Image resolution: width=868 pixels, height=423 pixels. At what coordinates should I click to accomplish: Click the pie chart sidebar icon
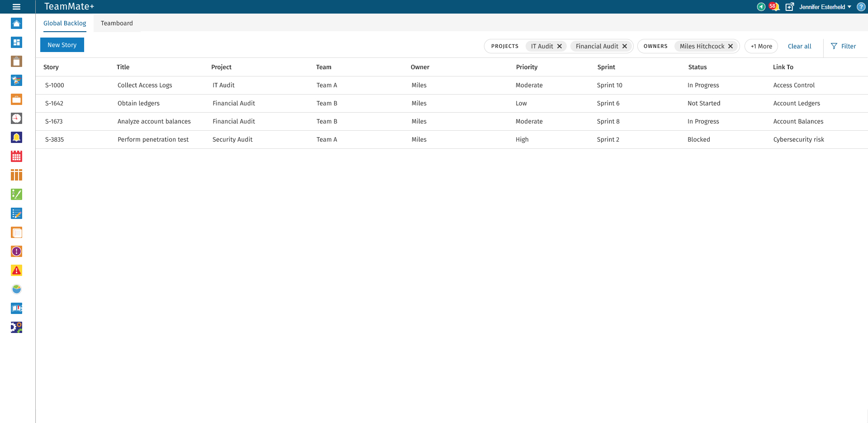17,290
